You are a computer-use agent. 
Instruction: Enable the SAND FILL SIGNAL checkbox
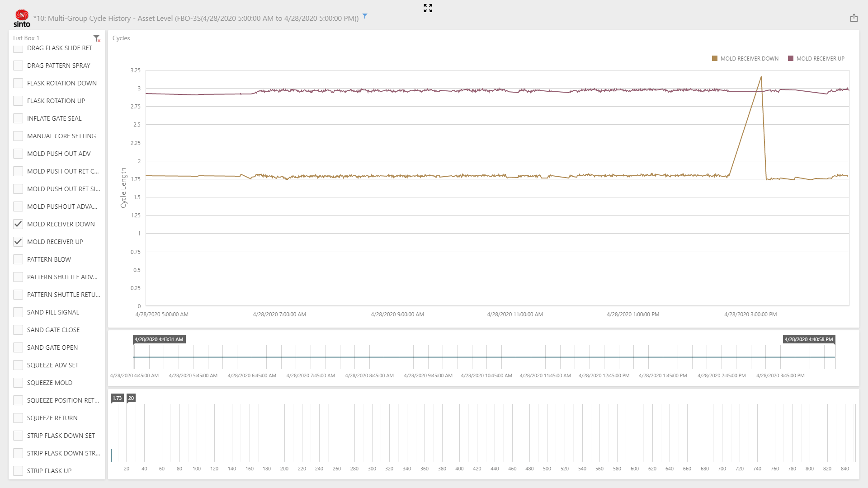point(18,312)
